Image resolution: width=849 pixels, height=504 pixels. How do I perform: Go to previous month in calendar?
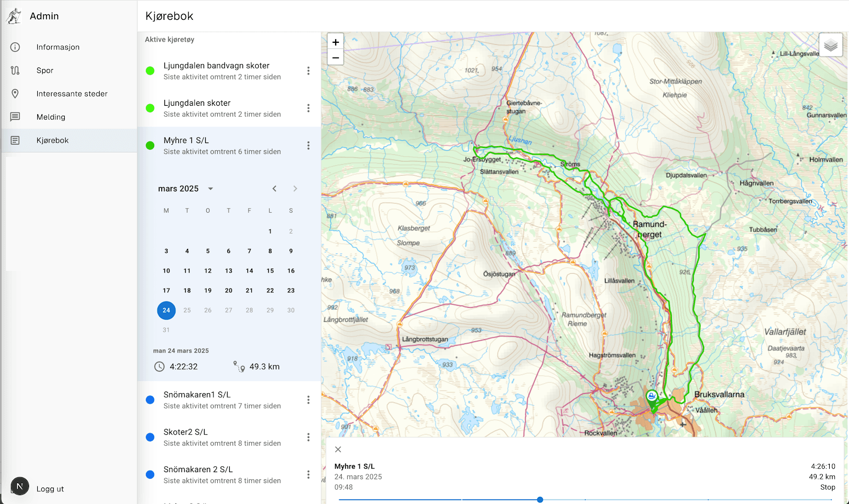point(274,189)
